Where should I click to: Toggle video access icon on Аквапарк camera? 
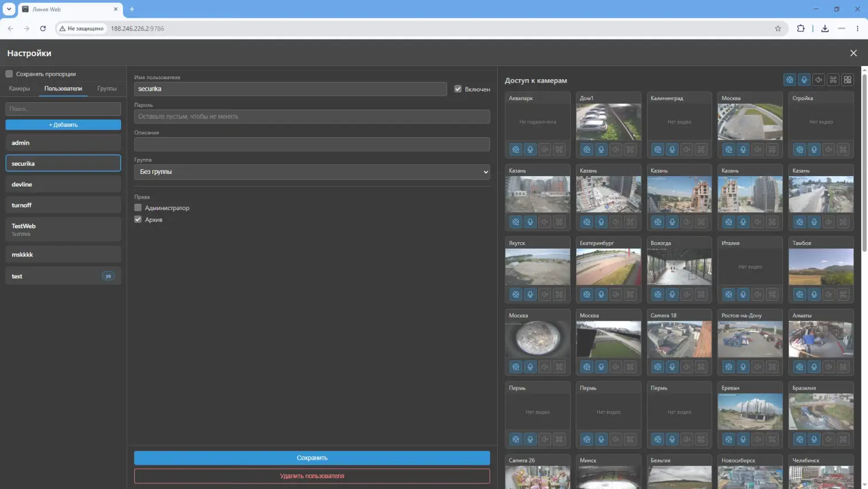pos(516,150)
